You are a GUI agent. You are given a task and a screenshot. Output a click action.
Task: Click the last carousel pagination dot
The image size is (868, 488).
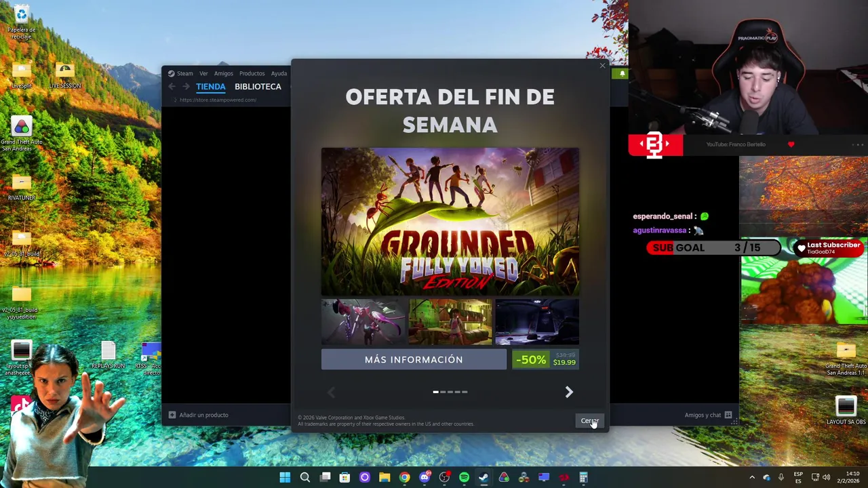[x=465, y=392]
